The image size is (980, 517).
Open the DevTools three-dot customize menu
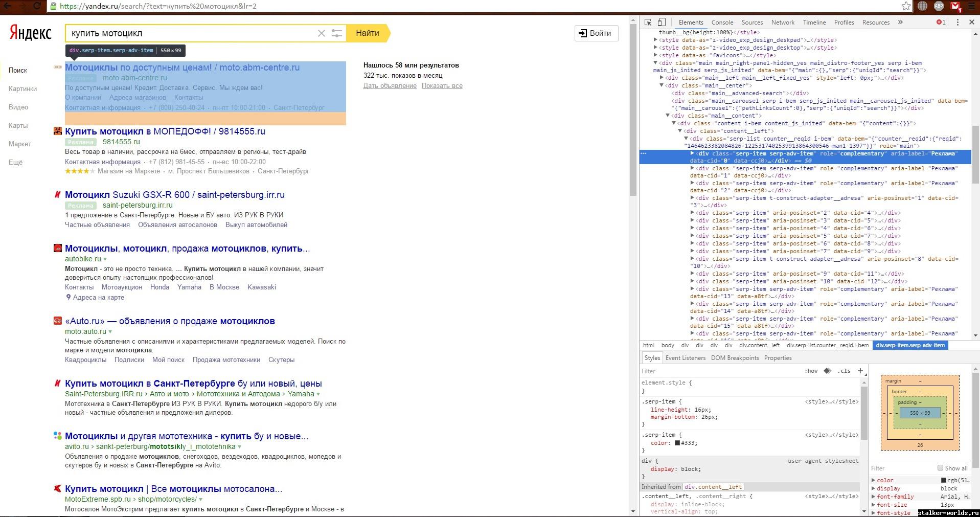coord(958,22)
